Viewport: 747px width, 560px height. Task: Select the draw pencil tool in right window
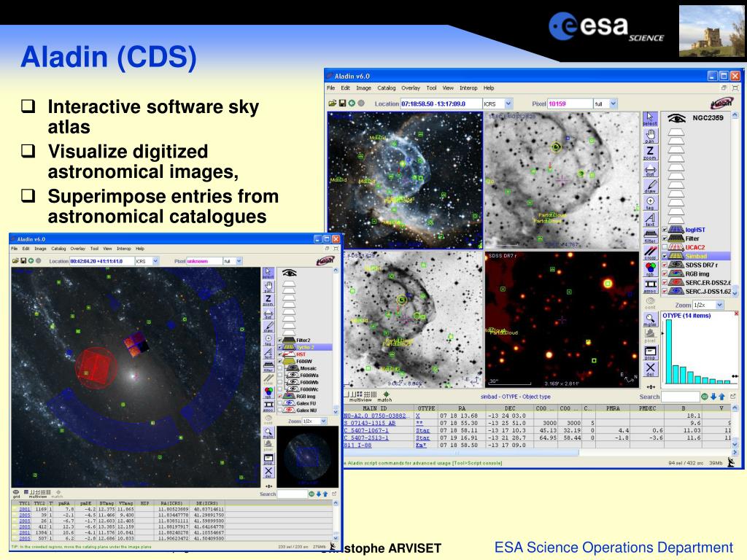pos(650,186)
